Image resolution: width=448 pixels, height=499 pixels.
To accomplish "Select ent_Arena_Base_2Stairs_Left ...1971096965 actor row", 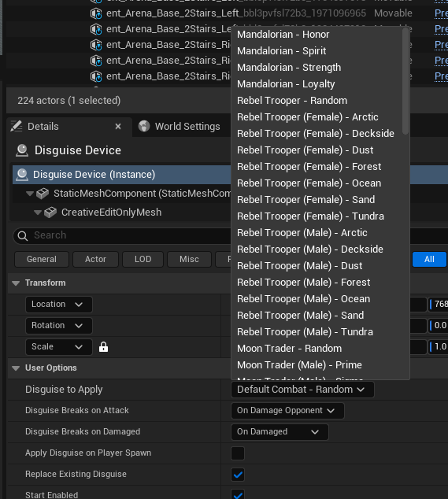I will pyautogui.click(x=236, y=13).
